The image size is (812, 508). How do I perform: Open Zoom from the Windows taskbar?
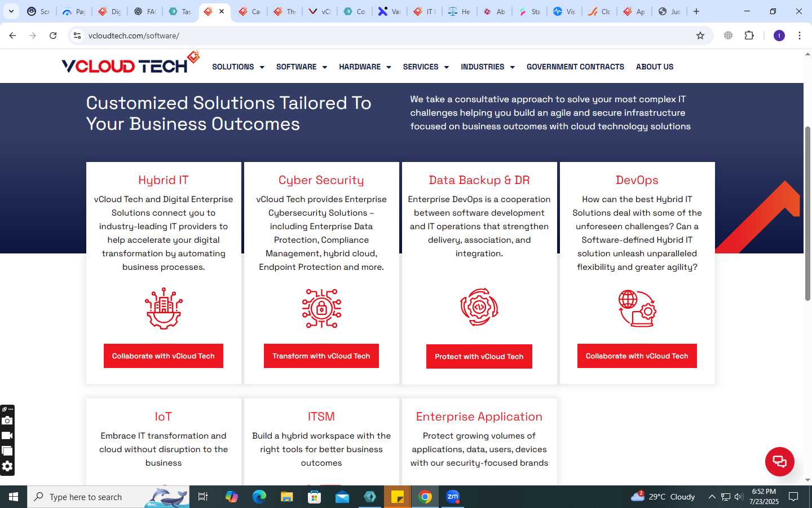click(453, 497)
